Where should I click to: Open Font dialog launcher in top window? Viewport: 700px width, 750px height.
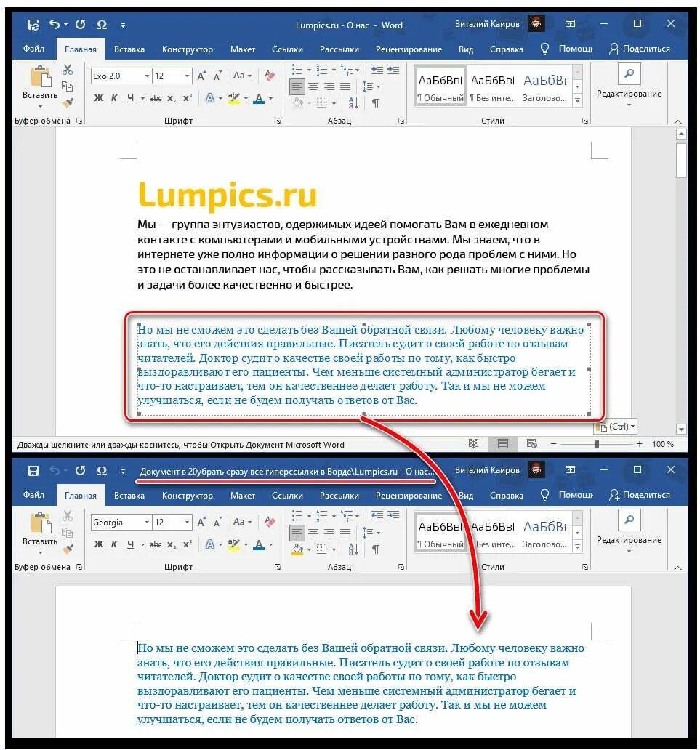[278, 121]
